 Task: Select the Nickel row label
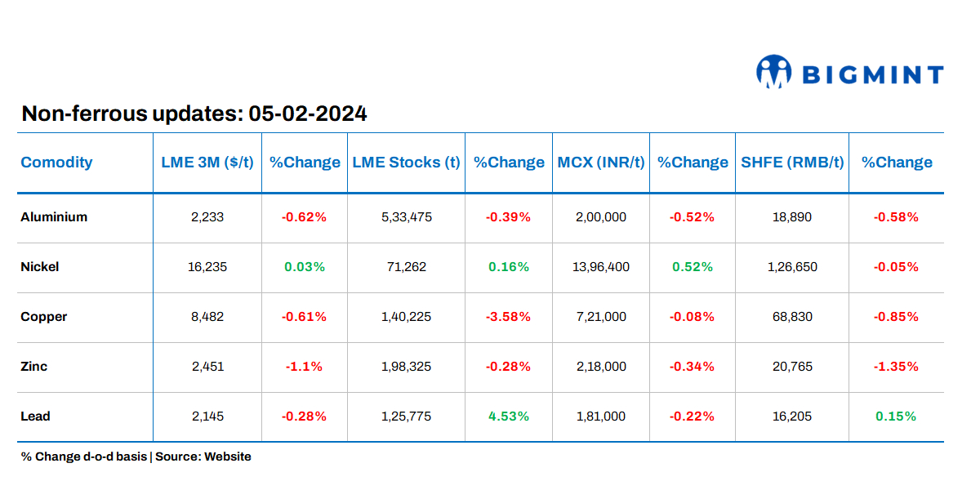coord(40,267)
